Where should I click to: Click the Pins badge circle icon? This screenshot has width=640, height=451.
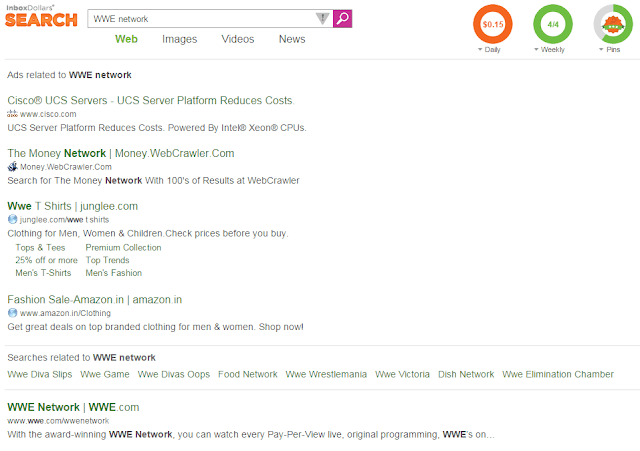[613, 24]
